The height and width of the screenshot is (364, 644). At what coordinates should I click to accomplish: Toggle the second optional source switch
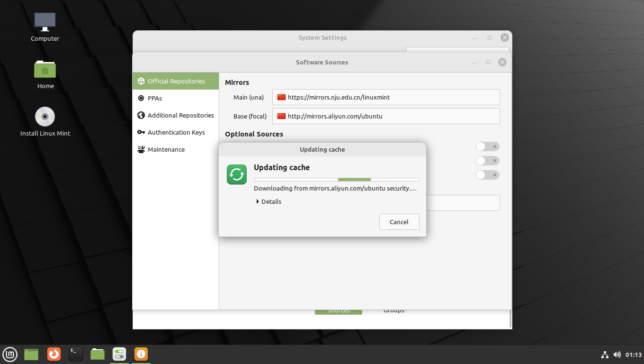(484, 161)
